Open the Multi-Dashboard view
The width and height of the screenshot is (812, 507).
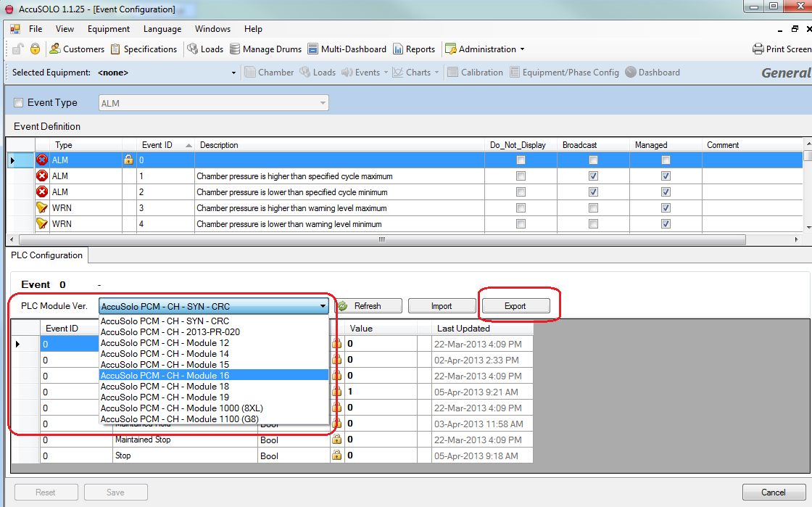pyautogui.click(x=313, y=49)
